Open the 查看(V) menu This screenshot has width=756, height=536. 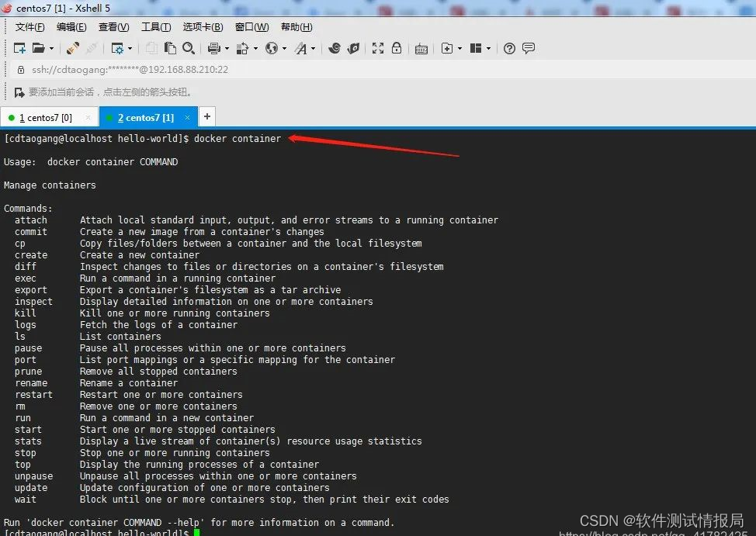(x=114, y=27)
